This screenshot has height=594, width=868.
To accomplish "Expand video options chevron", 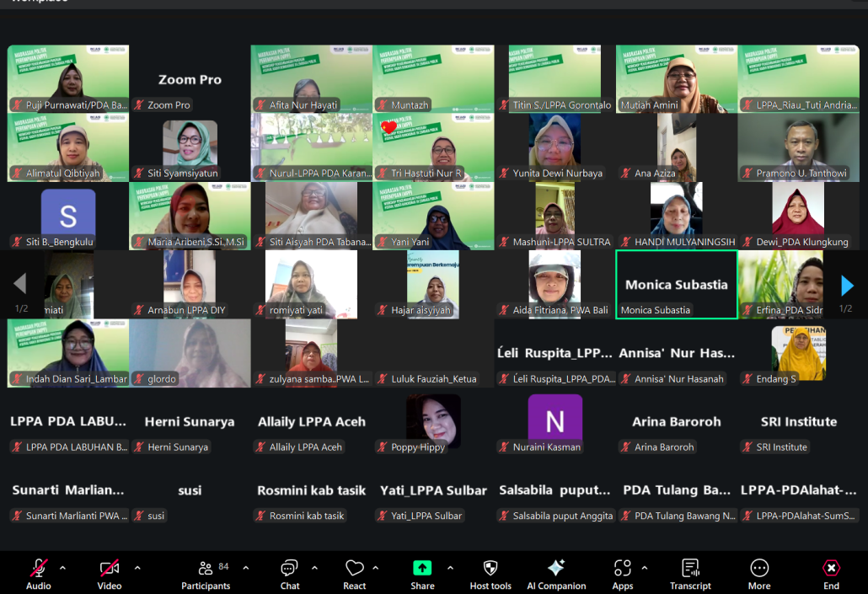I will [x=137, y=567].
